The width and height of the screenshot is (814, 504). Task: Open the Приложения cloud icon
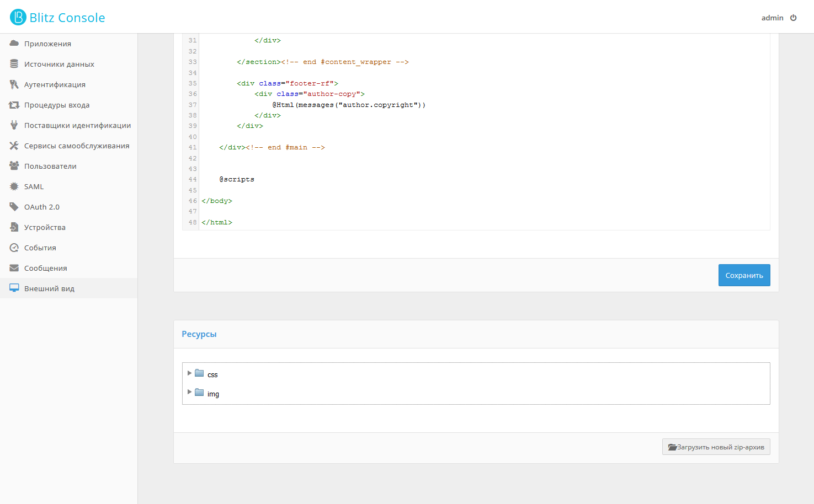point(14,43)
